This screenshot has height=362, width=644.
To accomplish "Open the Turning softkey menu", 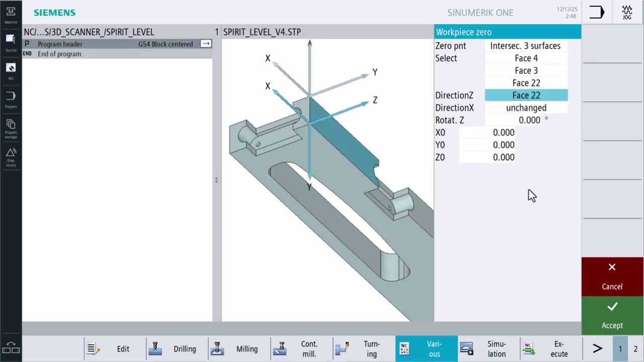I will pos(364,348).
